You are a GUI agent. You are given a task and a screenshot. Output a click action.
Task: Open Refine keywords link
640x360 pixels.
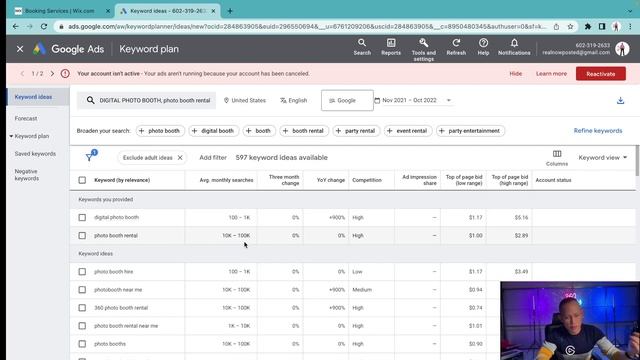(x=598, y=131)
